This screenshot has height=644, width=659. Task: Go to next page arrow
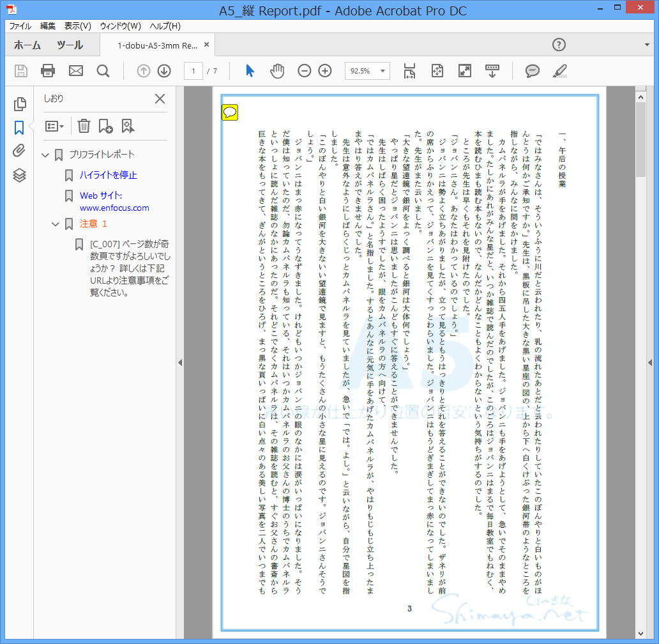[164, 71]
